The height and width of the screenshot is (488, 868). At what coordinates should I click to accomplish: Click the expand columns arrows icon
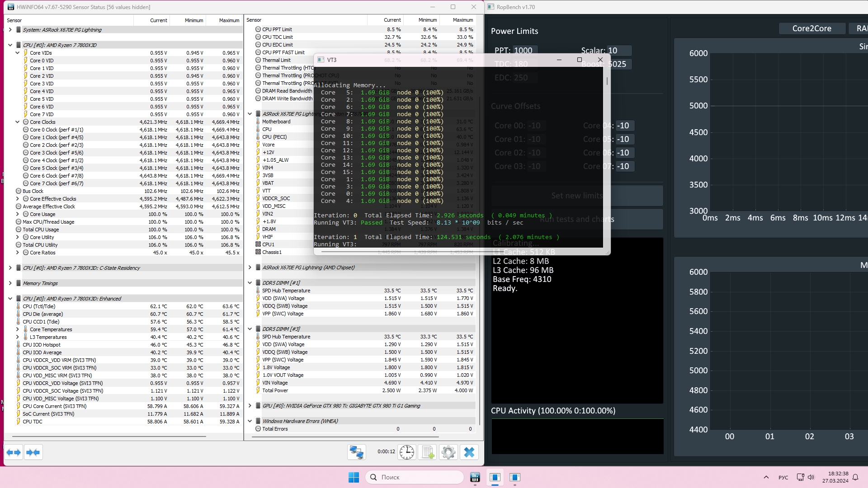pyautogui.click(x=14, y=452)
